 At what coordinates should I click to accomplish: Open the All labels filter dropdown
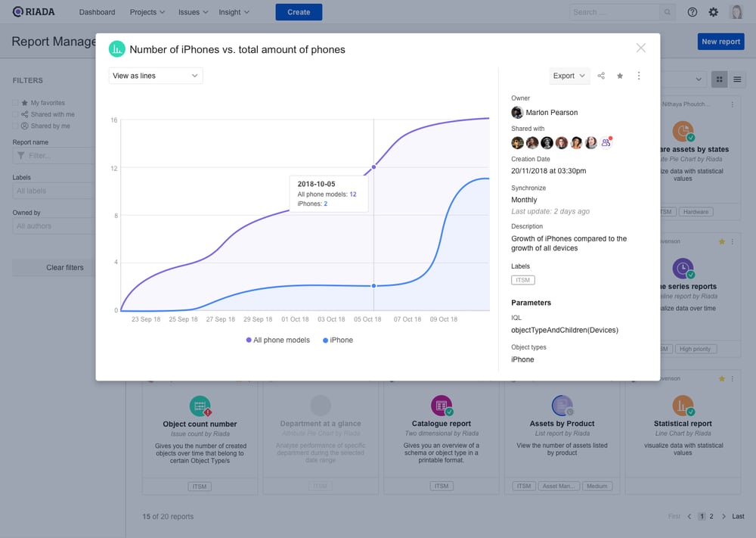[54, 191]
